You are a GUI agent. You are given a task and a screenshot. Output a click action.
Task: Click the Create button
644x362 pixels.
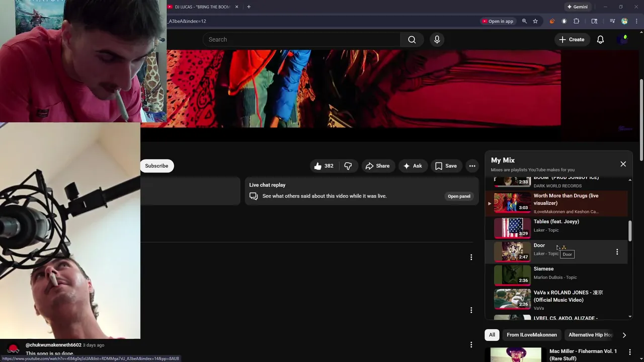[x=572, y=40]
